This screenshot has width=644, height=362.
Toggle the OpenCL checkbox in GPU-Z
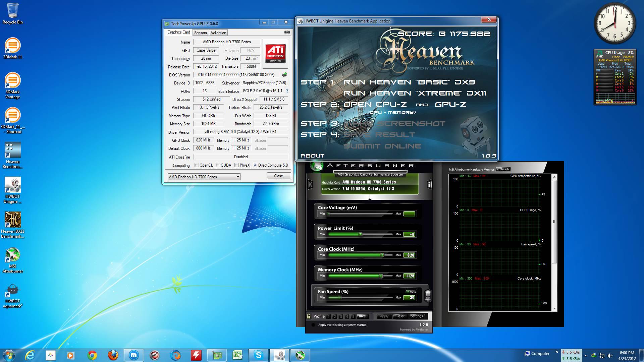(x=197, y=165)
